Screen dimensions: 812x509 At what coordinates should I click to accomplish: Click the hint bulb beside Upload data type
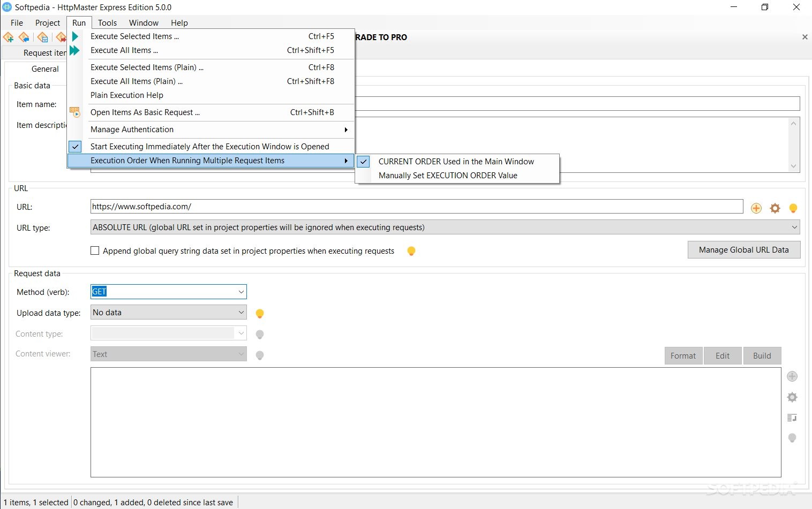260,314
